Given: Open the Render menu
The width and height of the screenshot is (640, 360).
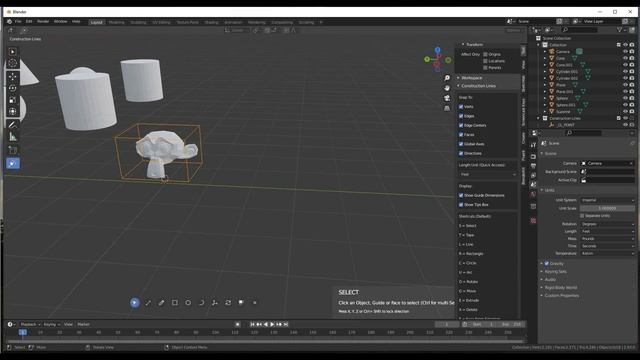Looking at the screenshot, I should pyautogui.click(x=43, y=22).
